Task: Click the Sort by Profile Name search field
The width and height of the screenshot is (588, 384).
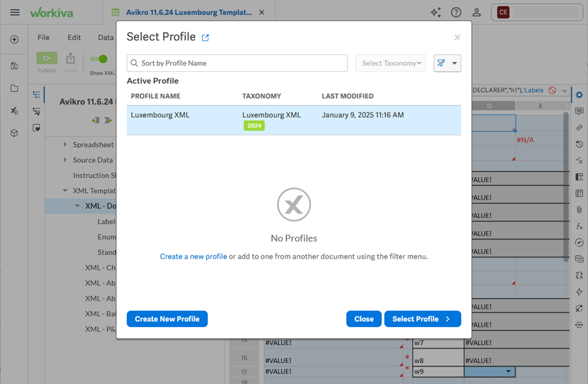Action: 237,63
